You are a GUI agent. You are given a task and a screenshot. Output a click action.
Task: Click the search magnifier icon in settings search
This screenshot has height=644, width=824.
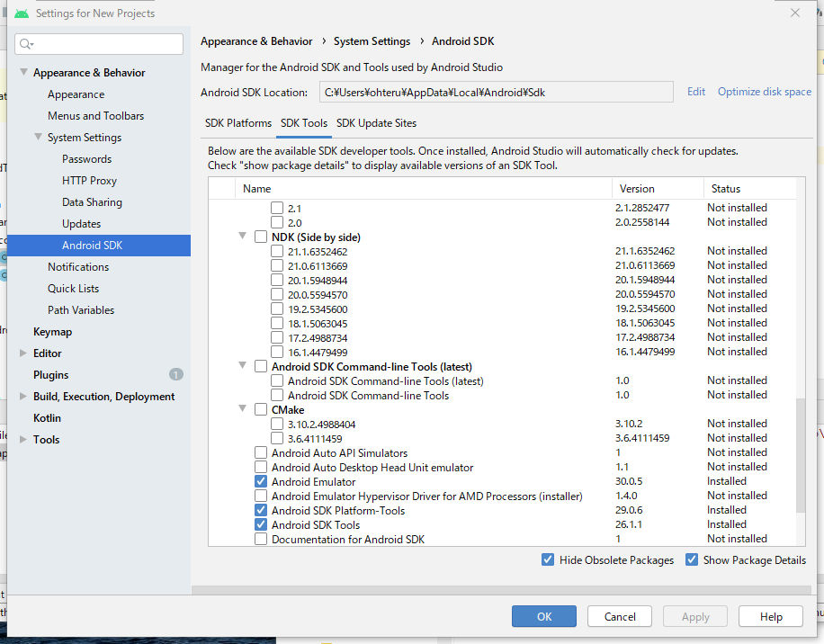coord(26,44)
